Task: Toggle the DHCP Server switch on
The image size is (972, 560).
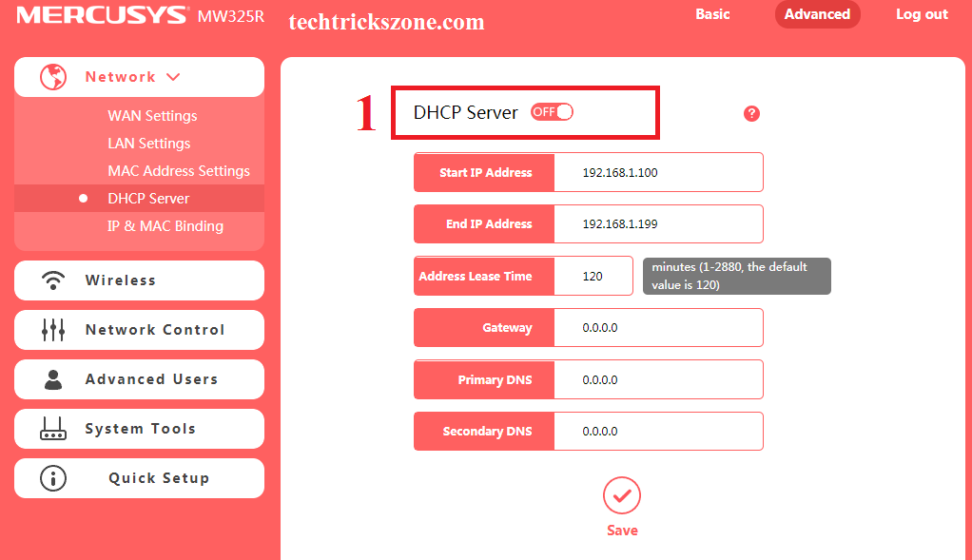Action: [553, 112]
